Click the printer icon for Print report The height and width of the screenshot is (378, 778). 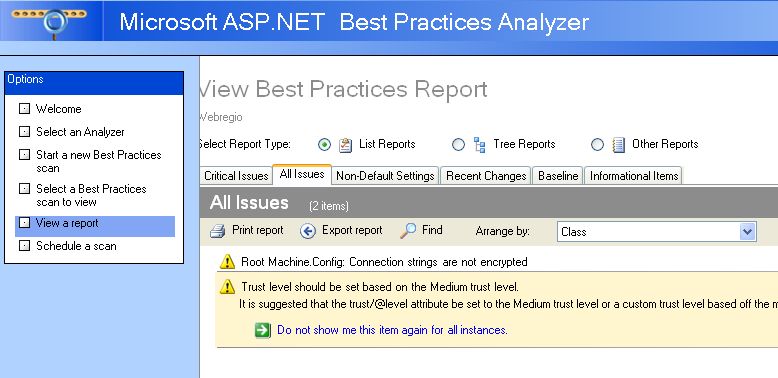point(217,231)
